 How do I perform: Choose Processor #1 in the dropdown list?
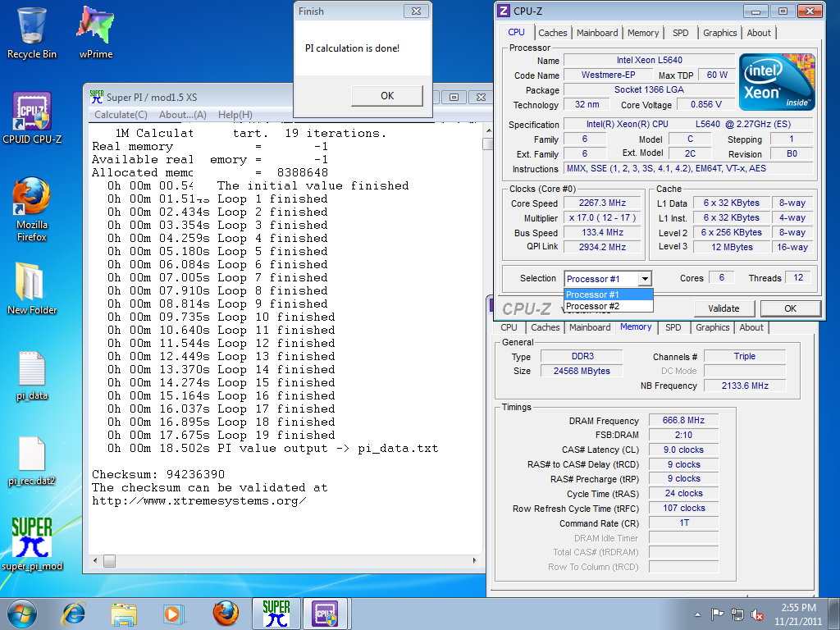tap(608, 294)
